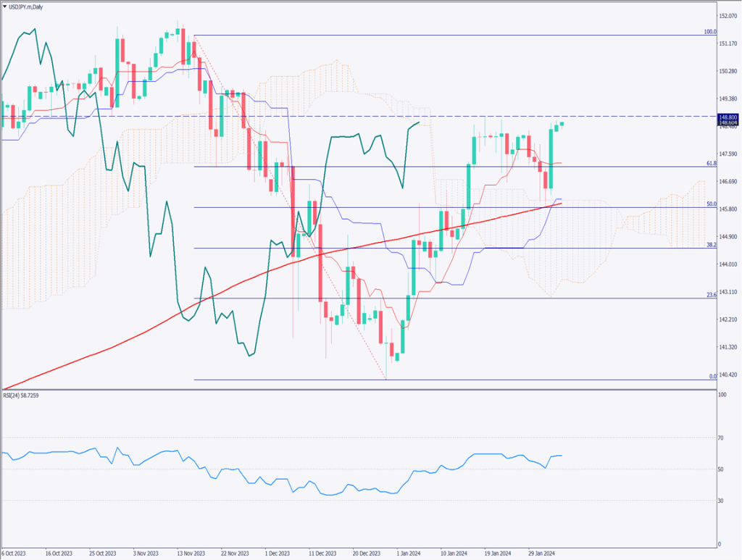Select the 23.6 Fibonacci retracement label
742x560 pixels.
(x=711, y=295)
